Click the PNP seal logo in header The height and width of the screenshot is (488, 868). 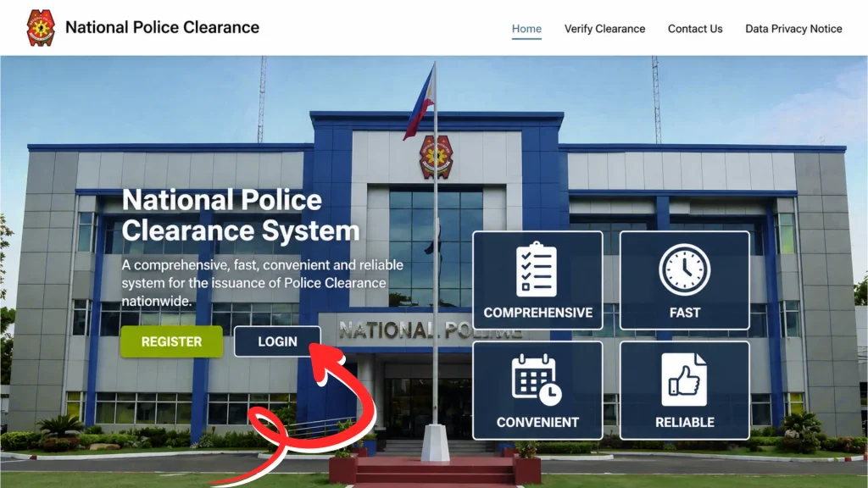coord(41,28)
